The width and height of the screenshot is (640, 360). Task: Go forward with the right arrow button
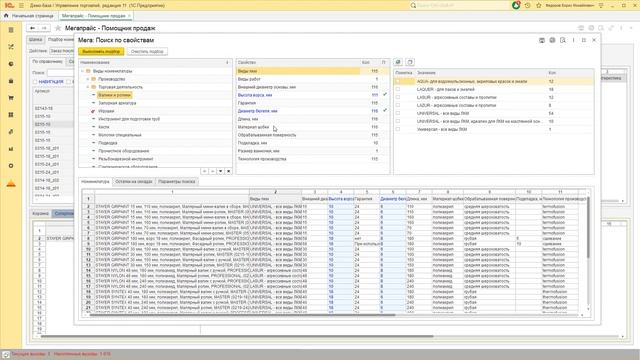44,28
